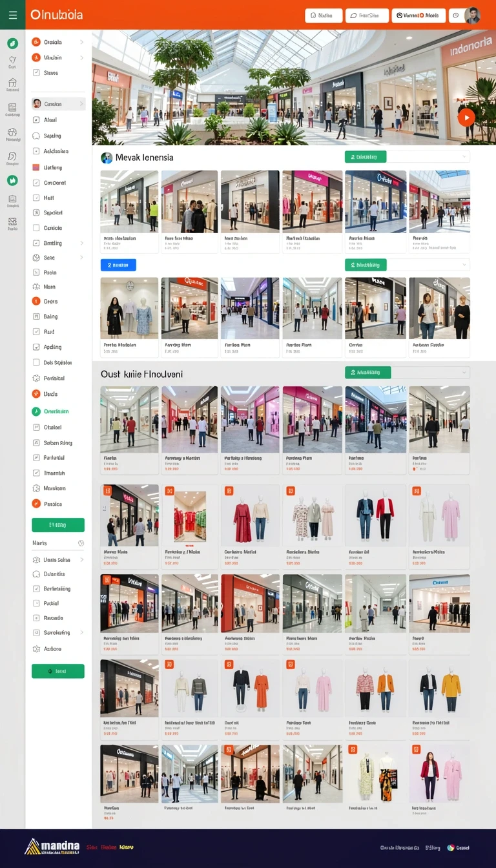Image resolution: width=496 pixels, height=868 pixels.
Task: Expand the Sene sidebar item chevron
Action: [x=81, y=258]
